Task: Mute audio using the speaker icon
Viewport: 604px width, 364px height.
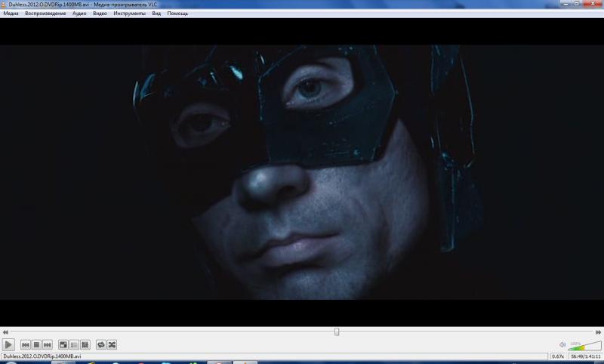Action: (562, 345)
